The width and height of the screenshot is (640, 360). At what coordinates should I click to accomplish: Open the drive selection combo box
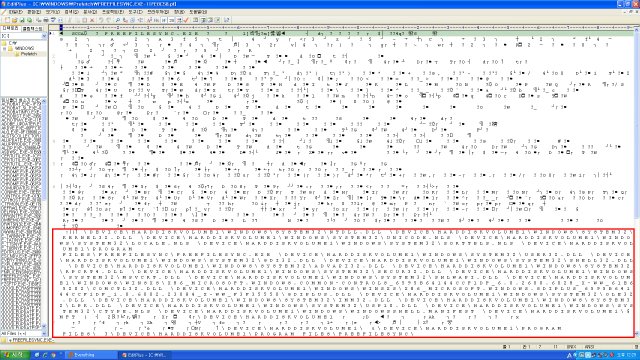tap(24, 36)
